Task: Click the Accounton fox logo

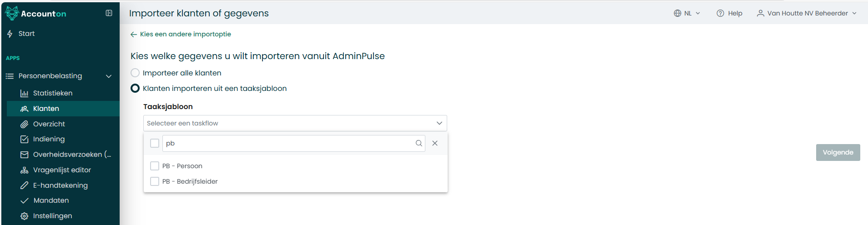Action: pos(11,13)
